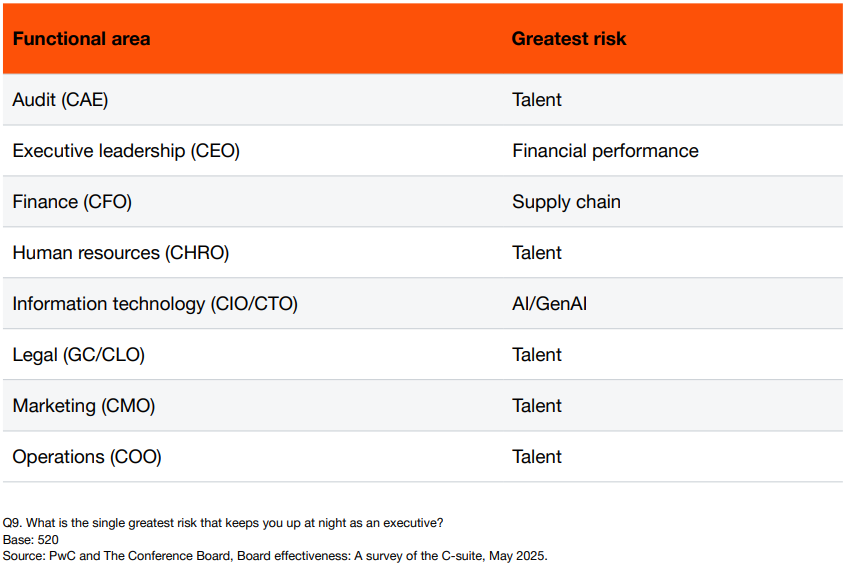Select Information technology (CIO/CTO) cell
Viewport: 844px width, 563px height.
155,304
